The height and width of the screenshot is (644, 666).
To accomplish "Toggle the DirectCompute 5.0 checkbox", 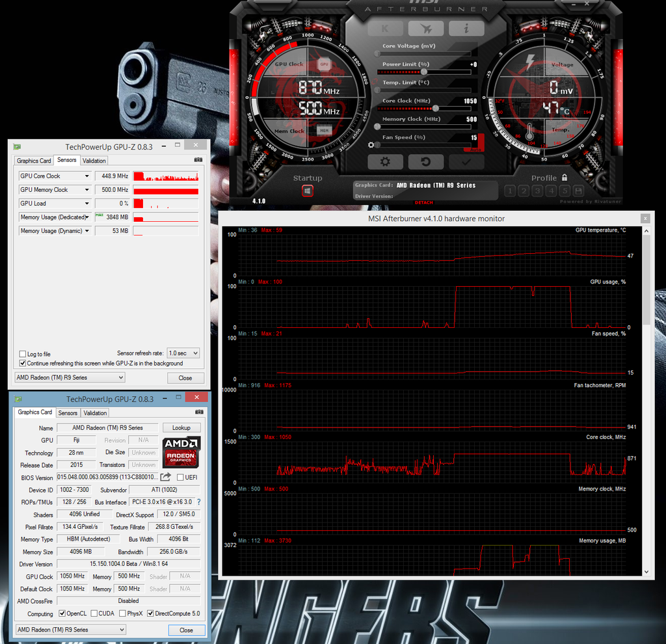I will click(150, 613).
